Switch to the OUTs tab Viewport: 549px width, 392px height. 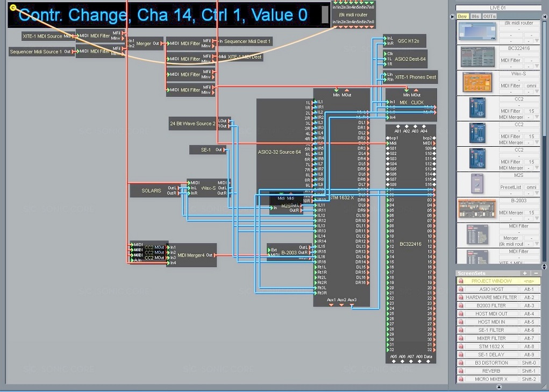point(489,17)
